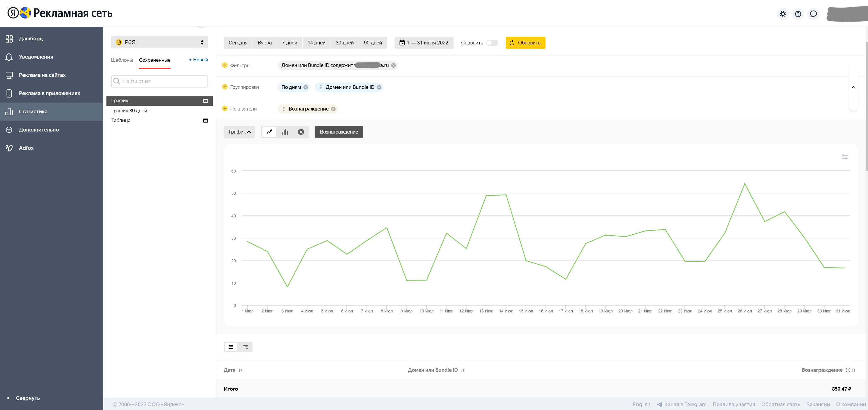This screenshot has width=868, height=410.
Task: Collapse the График section dropdown
Action: click(x=239, y=132)
